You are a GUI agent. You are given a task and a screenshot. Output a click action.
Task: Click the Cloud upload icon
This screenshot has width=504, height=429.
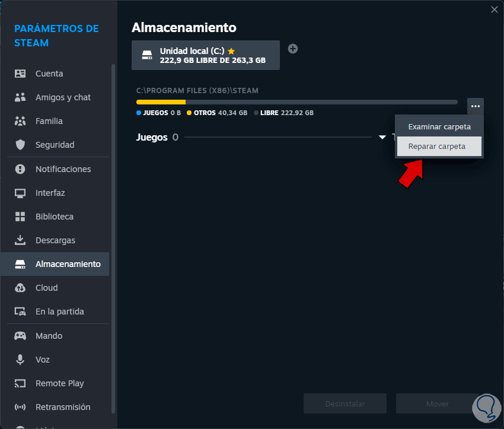pos(20,288)
